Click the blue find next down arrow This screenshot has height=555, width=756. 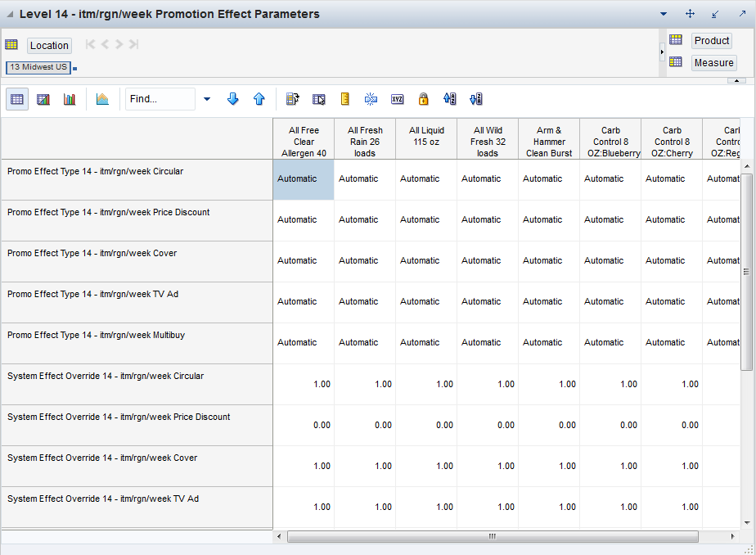(x=232, y=99)
